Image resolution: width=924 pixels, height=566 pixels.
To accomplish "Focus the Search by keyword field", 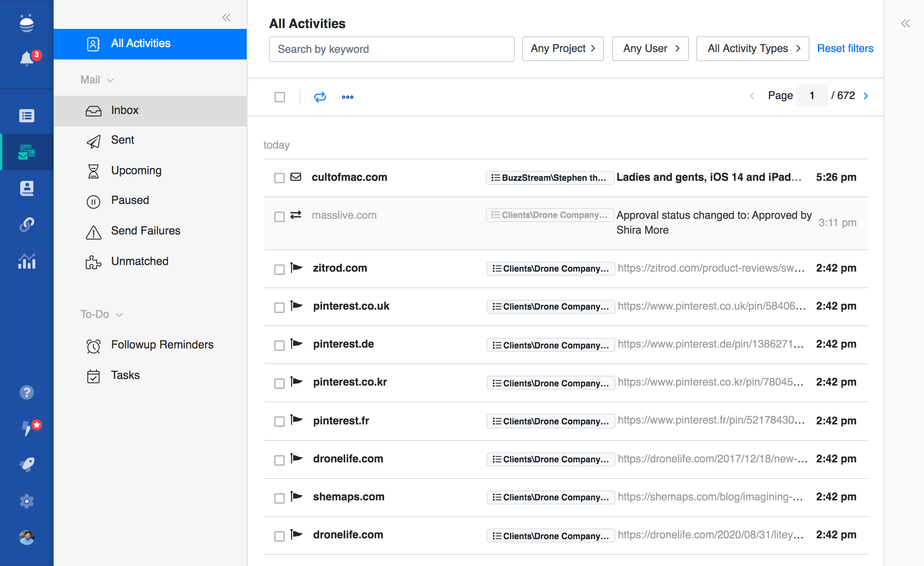I will pos(391,49).
